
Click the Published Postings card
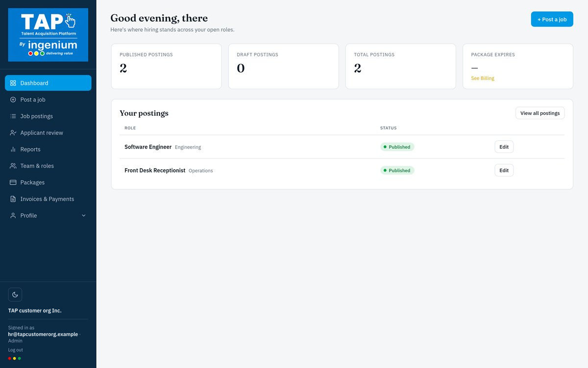166,66
